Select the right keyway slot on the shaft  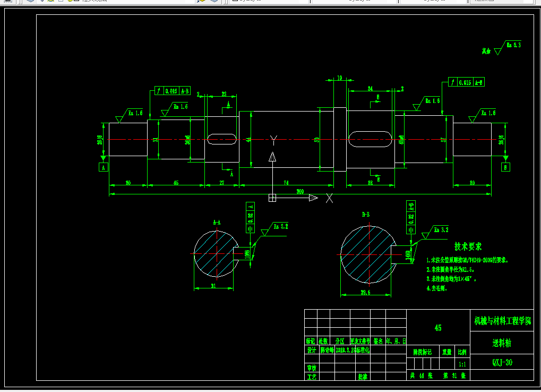click(x=370, y=139)
